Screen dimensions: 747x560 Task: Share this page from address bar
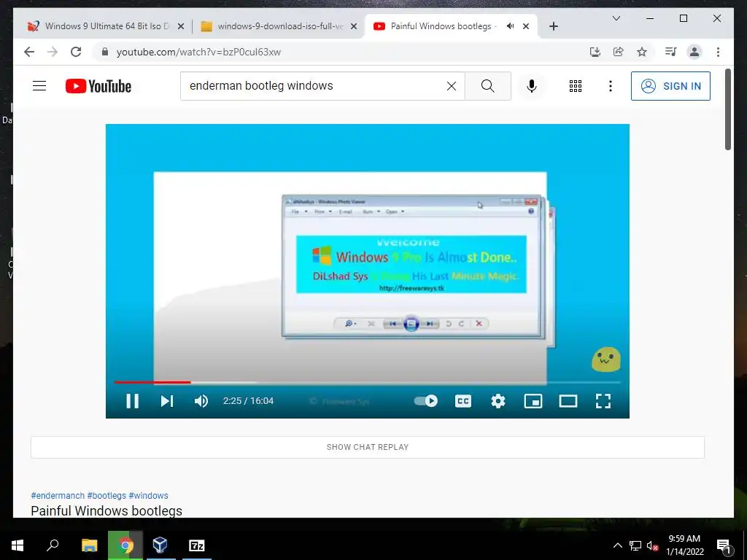[x=619, y=52]
